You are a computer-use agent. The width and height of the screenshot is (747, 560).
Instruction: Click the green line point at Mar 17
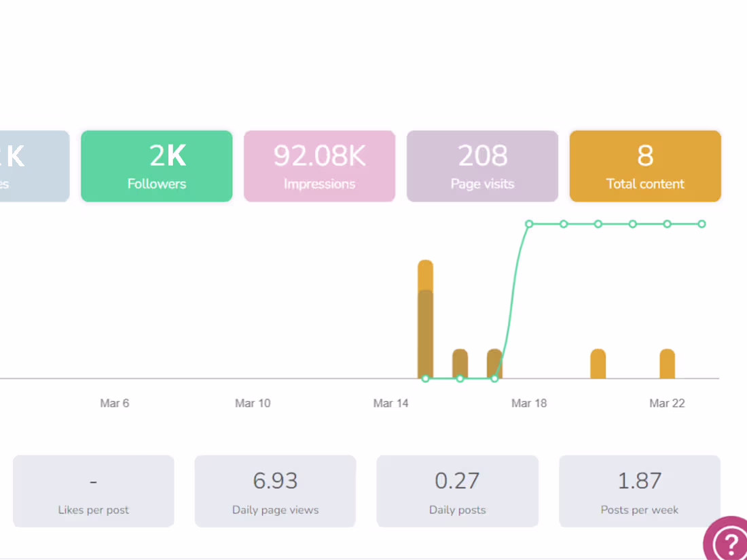(494, 378)
